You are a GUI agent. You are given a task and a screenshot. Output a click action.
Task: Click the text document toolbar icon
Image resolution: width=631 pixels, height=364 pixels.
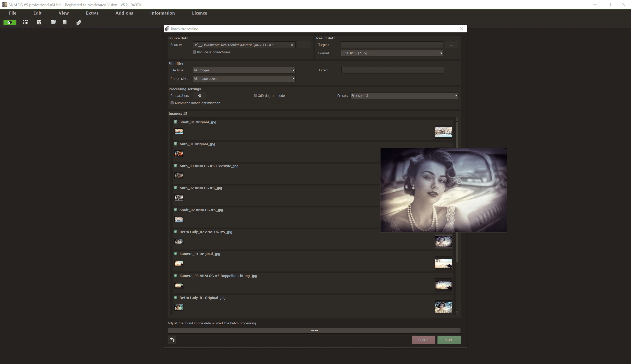[65, 22]
